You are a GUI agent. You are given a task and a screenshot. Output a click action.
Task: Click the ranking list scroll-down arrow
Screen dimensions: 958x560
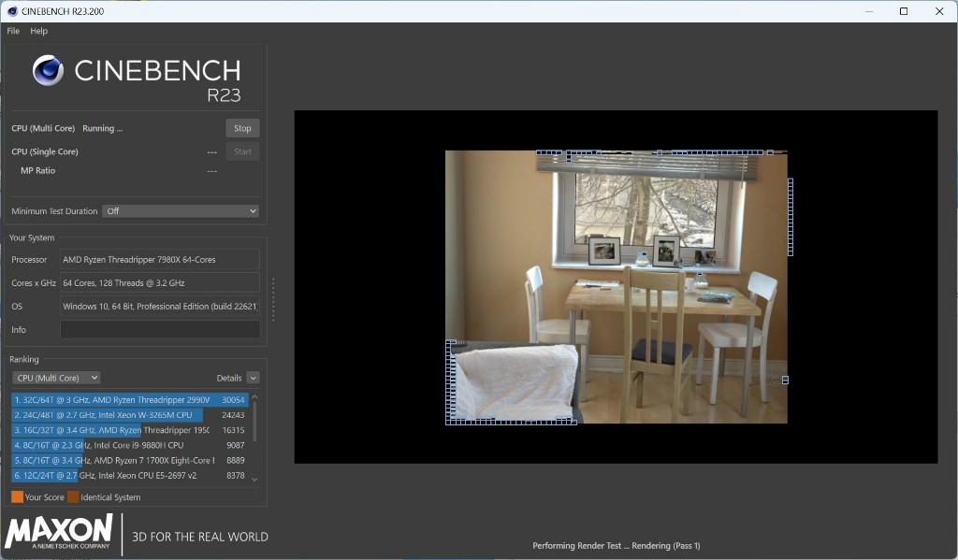point(254,479)
